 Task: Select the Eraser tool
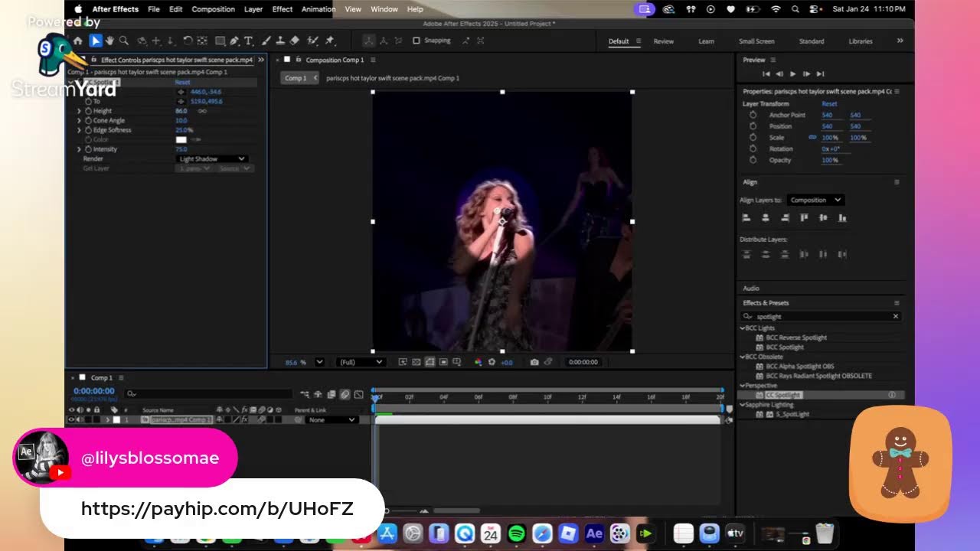tap(295, 41)
